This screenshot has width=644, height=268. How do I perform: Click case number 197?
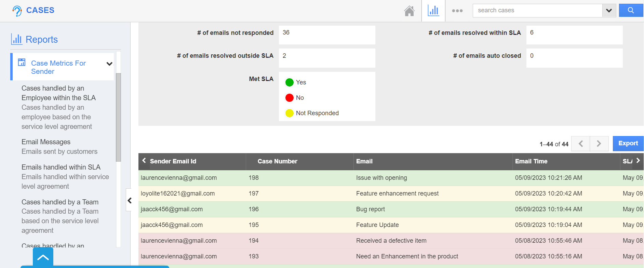click(254, 193)
